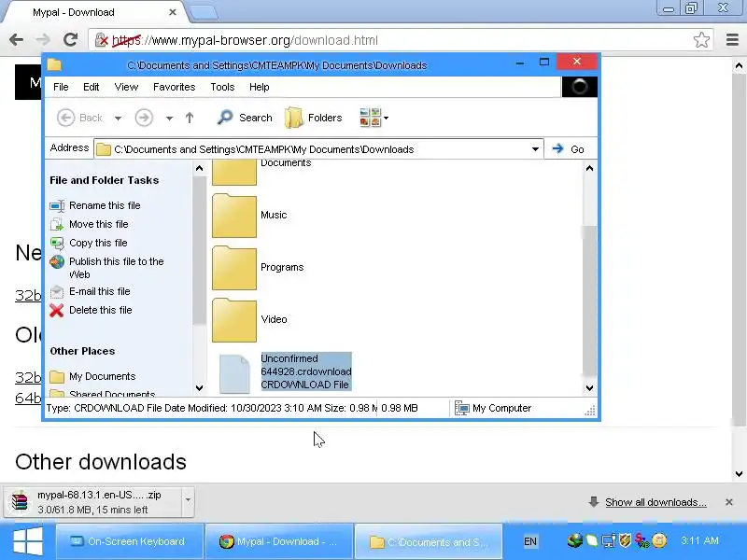Click the network computer tray icon

[609, 541]
